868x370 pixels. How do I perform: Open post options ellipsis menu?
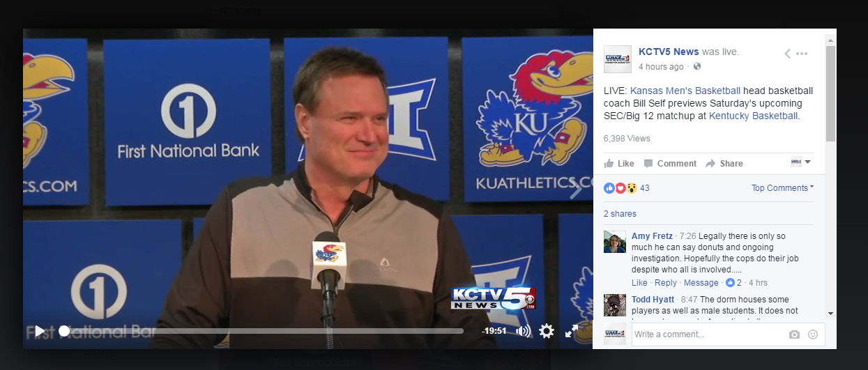802,54
